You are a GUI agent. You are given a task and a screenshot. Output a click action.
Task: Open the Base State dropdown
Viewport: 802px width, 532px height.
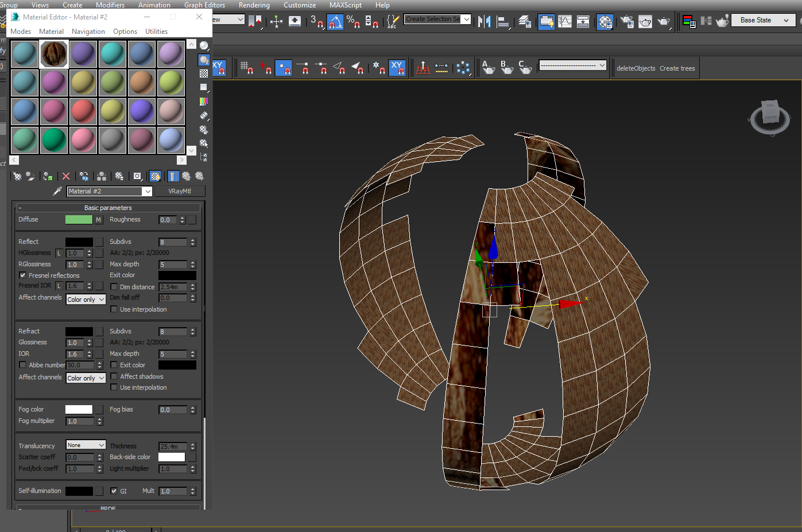[763, 20]
